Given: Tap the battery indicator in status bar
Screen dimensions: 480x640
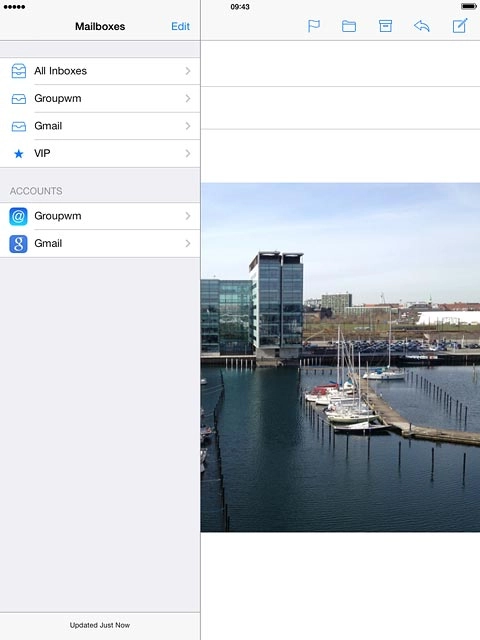Looking at the screenshot, I should [469, 7].
